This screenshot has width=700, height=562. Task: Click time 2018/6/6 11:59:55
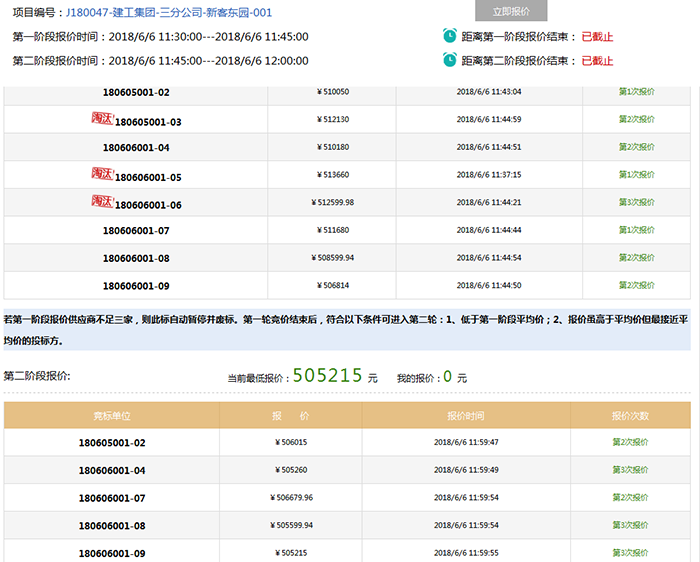coord(466,553)
